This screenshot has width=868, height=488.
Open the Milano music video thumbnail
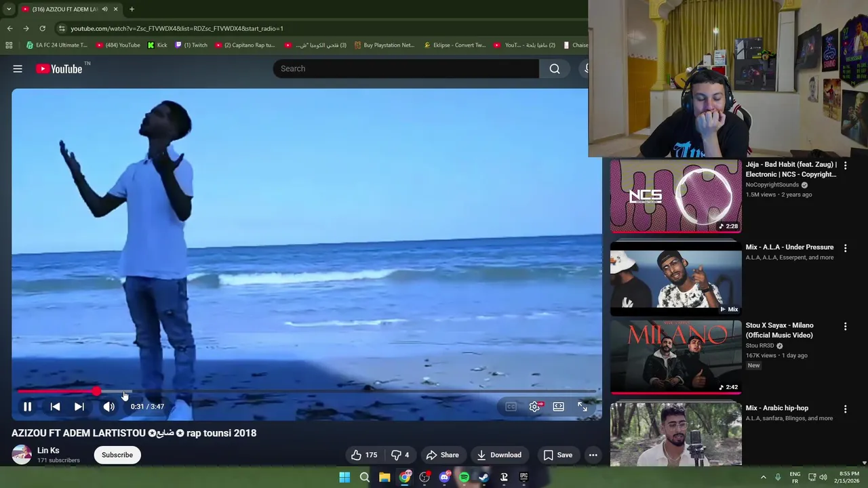676,357
